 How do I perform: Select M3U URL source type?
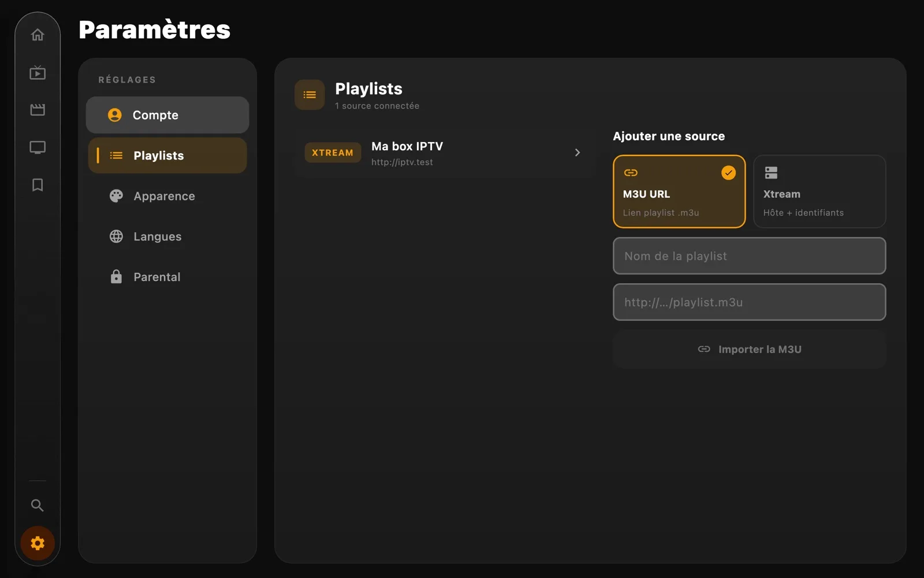pos(679,191)
